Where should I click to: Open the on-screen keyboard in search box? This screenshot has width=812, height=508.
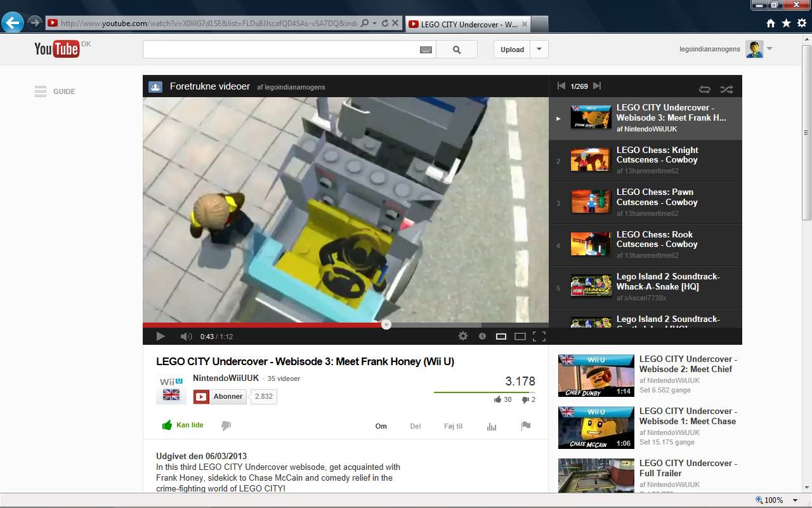426,50
